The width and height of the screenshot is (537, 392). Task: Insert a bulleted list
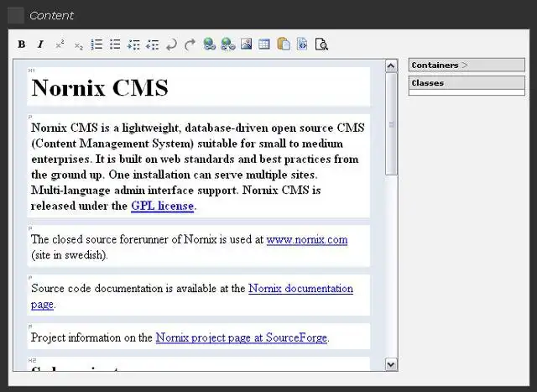coord(116,44)
